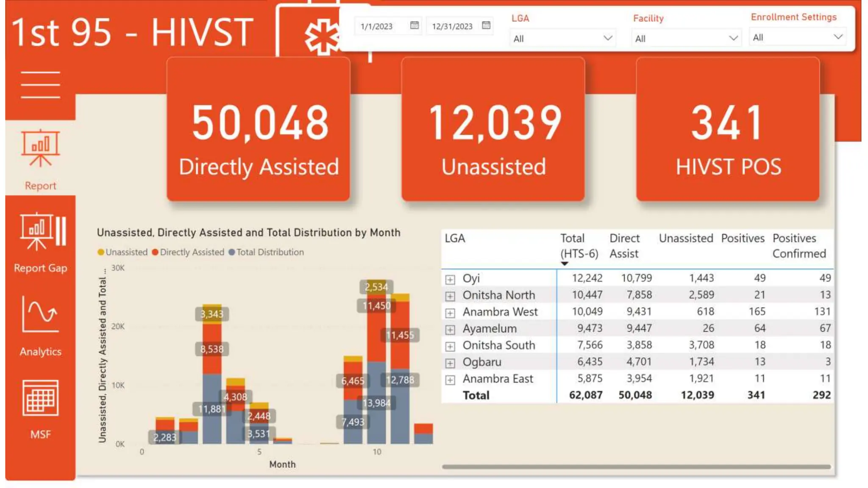Expand the Onitsha South row
Image resolution: width=868 pixels, height=488 pixels.
click(x=450, y=346)
